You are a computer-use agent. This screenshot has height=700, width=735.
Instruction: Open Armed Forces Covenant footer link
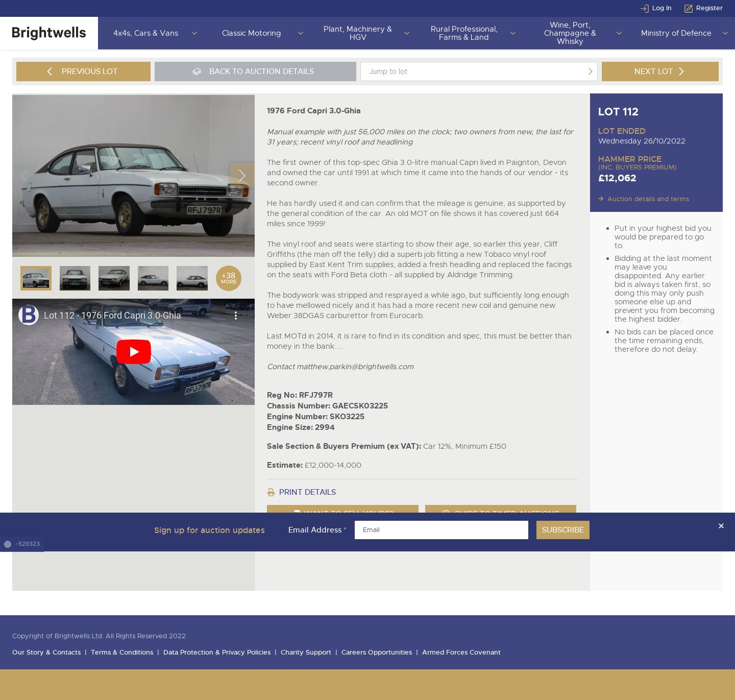point(461,653)
